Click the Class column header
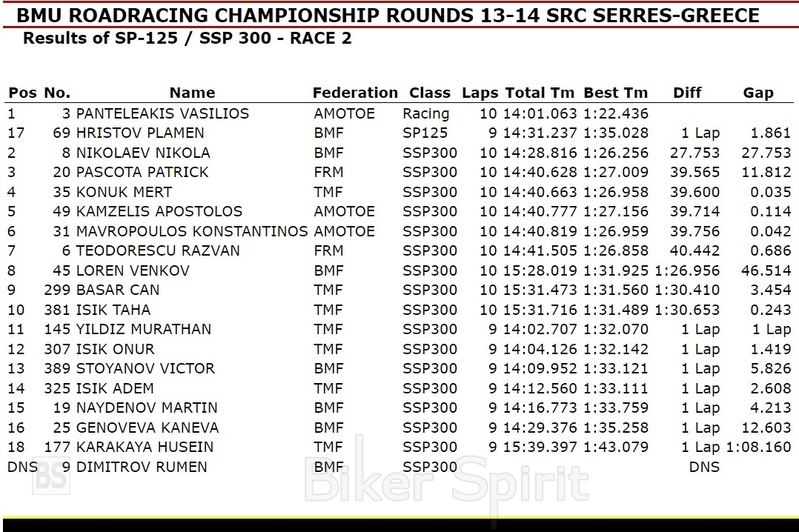Image resolution: width=799 pixels, height=532 pixels. coord(430,93)
